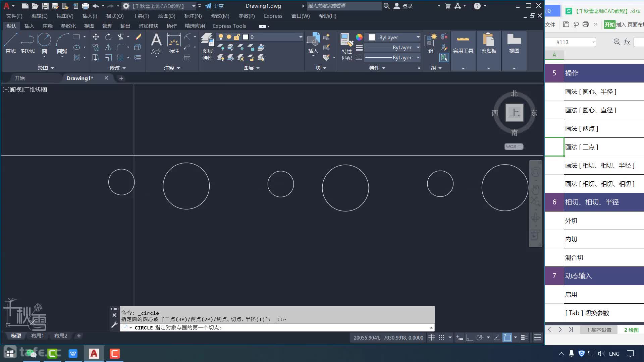Click the Explode tool icon

[x=138, y=47]
